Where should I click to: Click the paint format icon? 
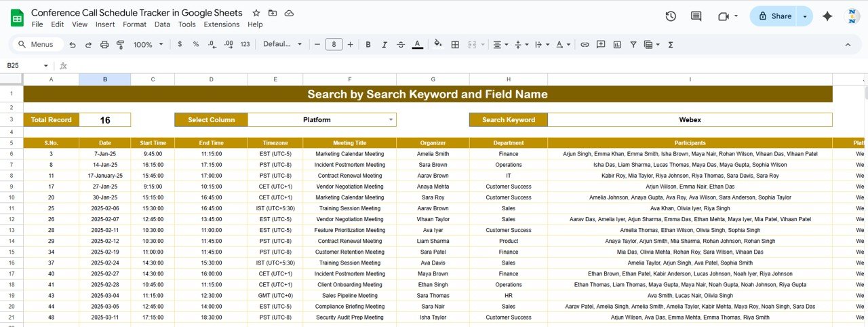point(121,45)
